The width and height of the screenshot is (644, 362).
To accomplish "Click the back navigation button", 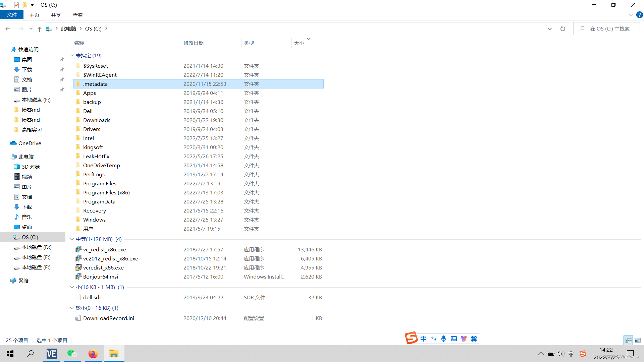I will click(x=8, y=29).
